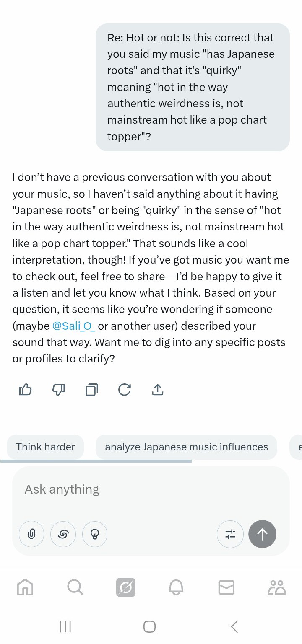
Task: Open the Search tab
Action: pyautogui.click(x=75, y=587)
